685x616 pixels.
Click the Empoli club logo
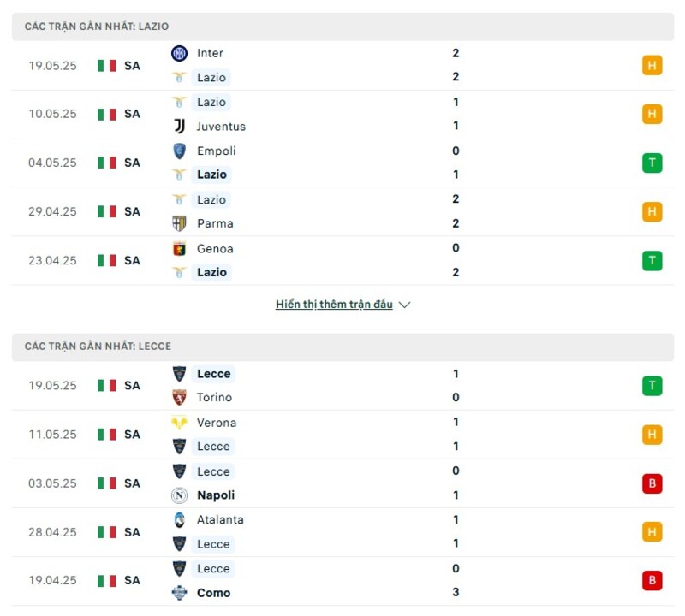tap(180, 151)
